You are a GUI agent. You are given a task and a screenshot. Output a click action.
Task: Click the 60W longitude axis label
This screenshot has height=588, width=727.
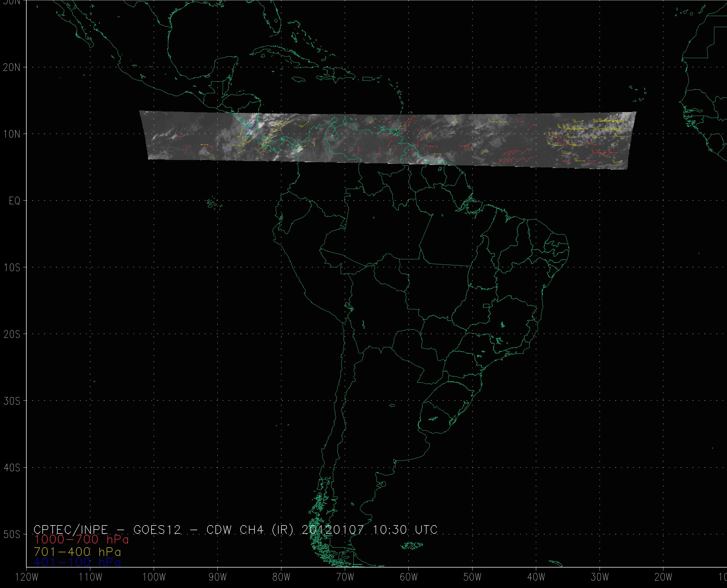409,577
